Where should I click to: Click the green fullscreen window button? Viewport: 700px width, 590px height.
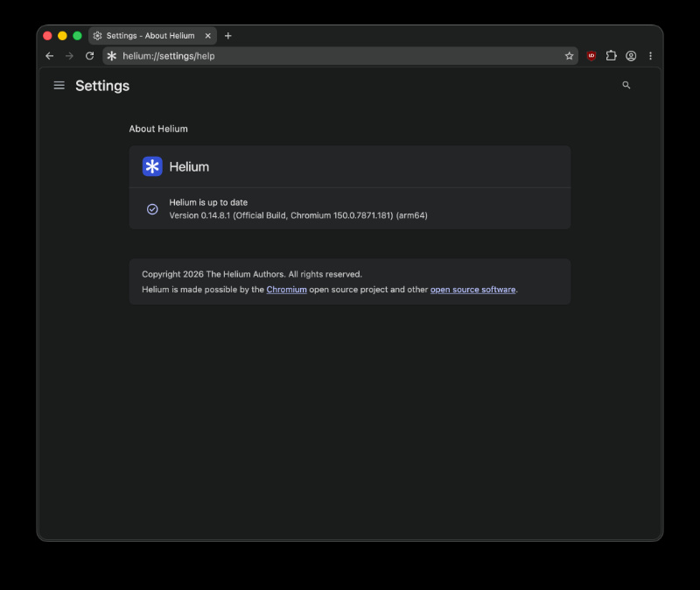point(77,36)
